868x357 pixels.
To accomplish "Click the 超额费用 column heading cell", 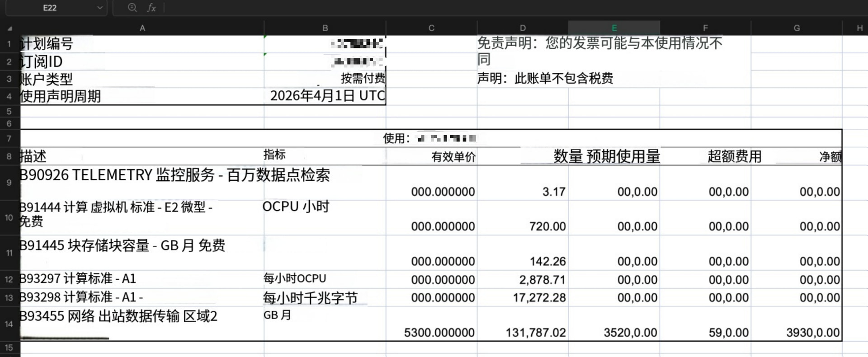I will (x=705, y=156).
